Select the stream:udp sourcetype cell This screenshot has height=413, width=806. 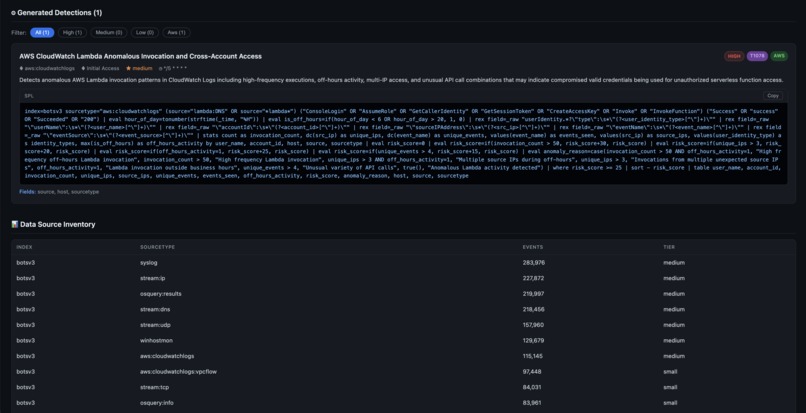click(154, 325)
